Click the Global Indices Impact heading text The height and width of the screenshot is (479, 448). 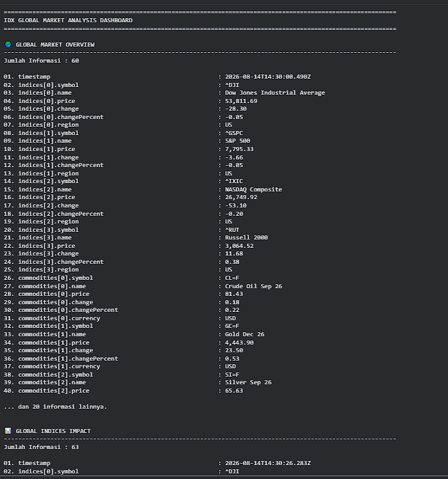pos(53,431)
